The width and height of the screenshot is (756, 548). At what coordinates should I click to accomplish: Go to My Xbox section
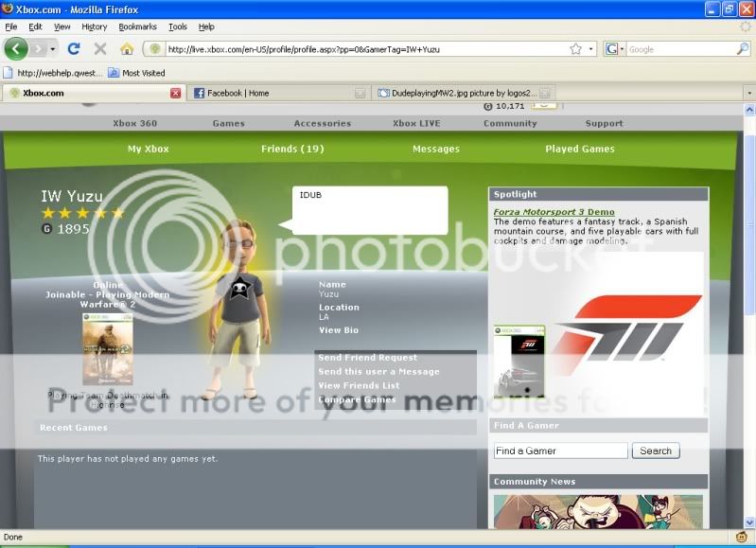tap(148, 149)
